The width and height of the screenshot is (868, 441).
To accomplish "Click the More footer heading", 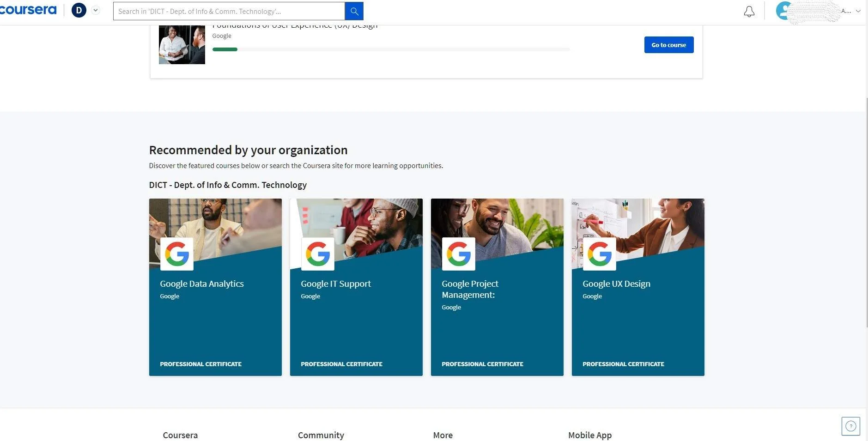I will click(x=443, y=435).
